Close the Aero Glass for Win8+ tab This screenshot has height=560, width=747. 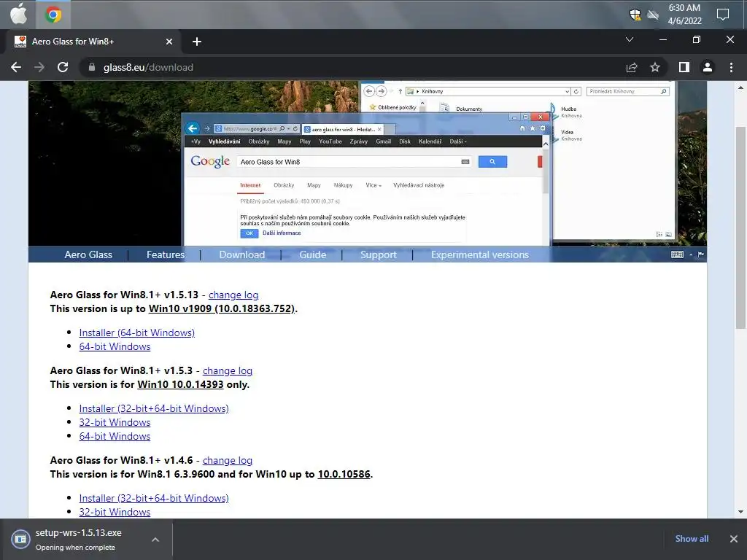tap(169, 42)
